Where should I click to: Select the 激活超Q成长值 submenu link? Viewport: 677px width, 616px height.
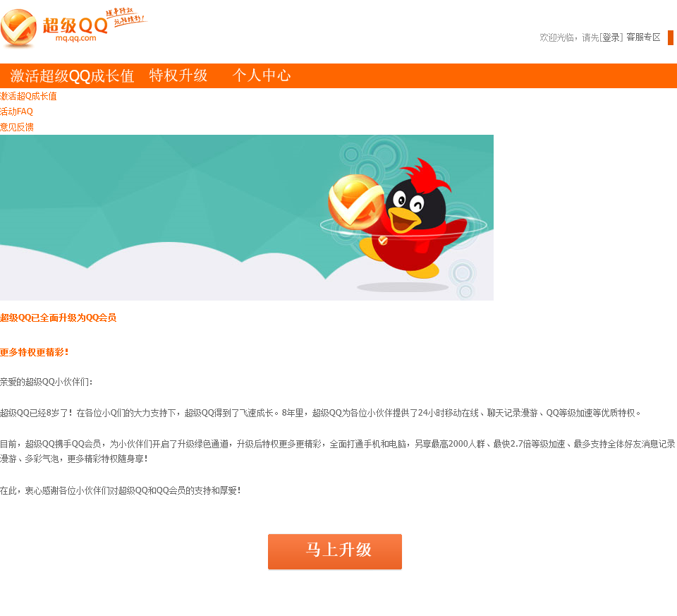tap(28, 96)
